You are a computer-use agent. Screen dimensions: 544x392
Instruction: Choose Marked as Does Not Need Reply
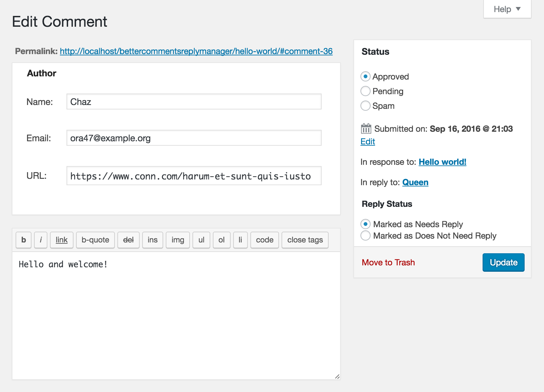click(366, 235)
